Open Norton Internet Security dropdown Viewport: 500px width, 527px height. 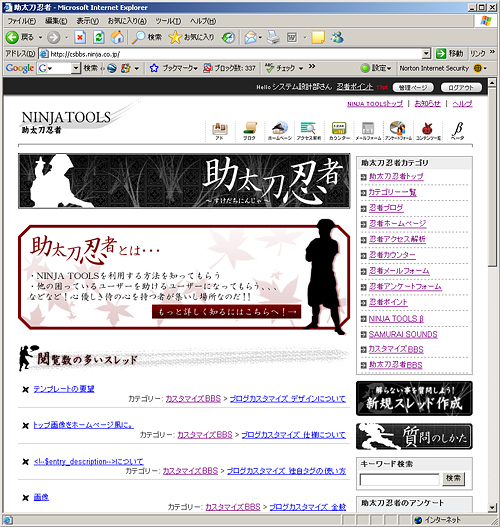tap(485, 68)
